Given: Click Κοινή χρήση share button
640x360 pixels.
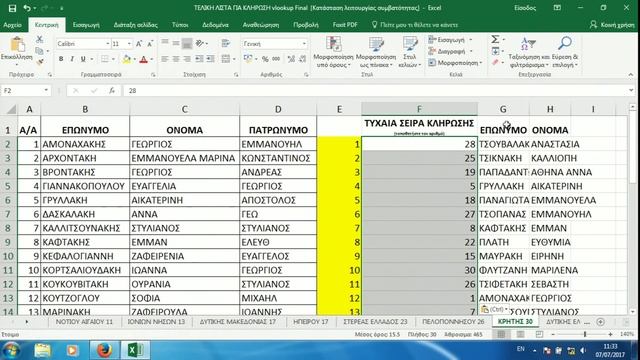Looking at the screenshot, I should point(612,25).
